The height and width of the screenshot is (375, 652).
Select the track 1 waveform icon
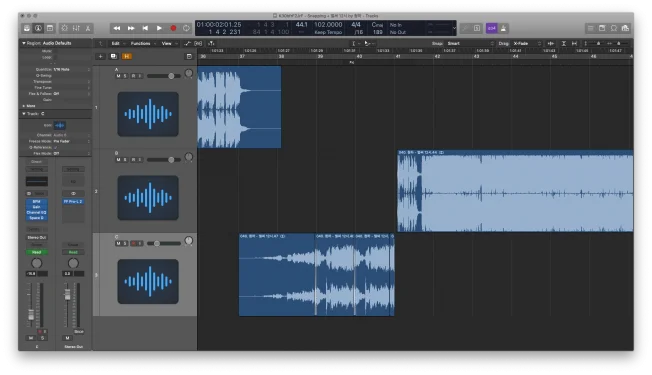148,114
